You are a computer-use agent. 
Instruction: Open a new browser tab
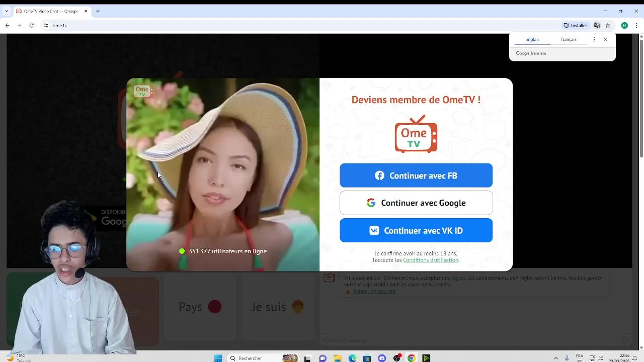coord(98,11)
